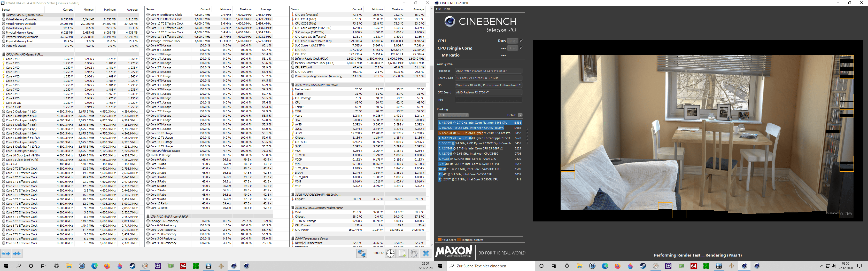Click Cortana circle on the taskbar below HWiNFO

[x=31, y=266]
